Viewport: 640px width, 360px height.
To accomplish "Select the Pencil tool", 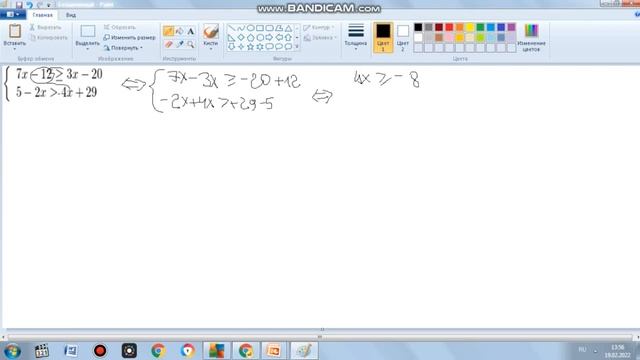I will pos(168,31).
